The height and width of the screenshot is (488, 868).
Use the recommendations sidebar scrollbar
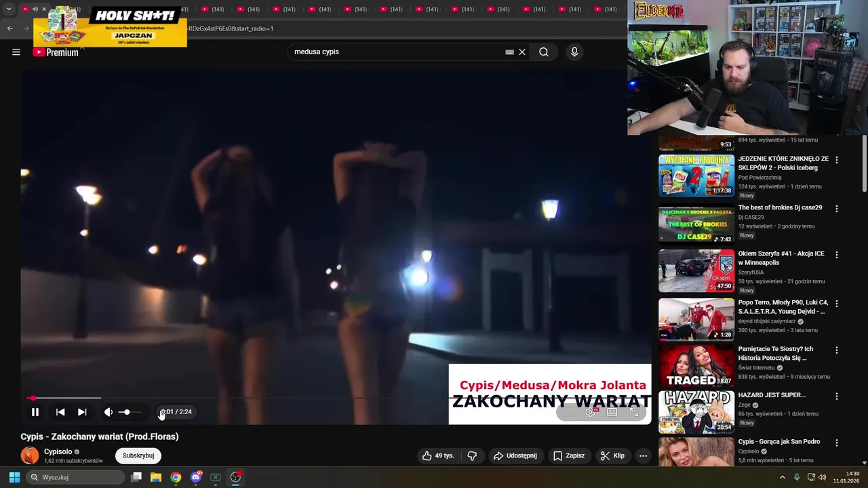[864, 165]
